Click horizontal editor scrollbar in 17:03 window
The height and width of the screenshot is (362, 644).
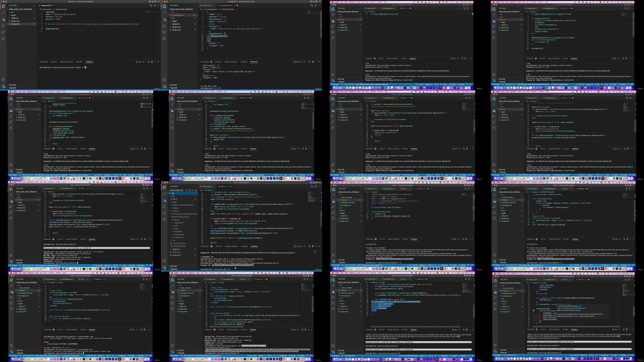(577, 327)
